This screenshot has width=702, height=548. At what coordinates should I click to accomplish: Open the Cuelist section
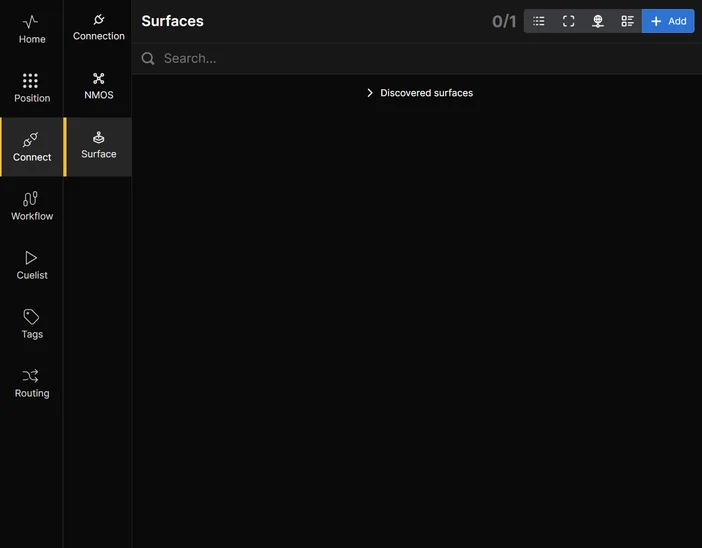[31, 265]
